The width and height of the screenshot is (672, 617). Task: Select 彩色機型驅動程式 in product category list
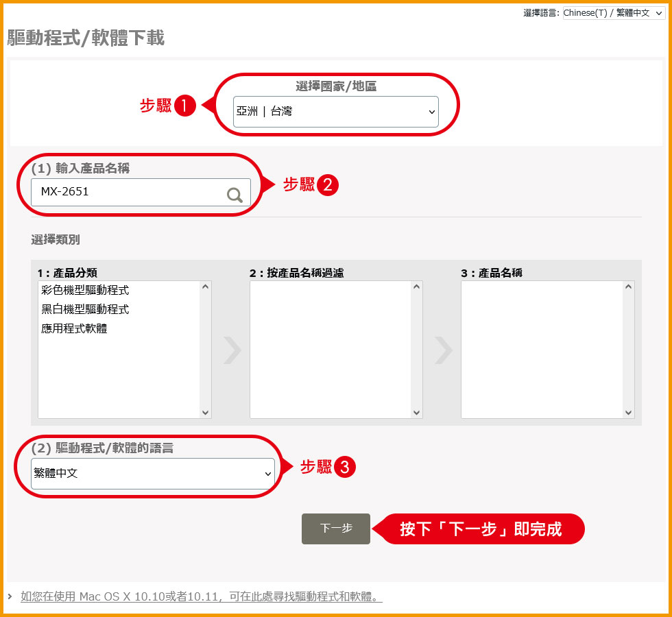(x=85, y=291)
